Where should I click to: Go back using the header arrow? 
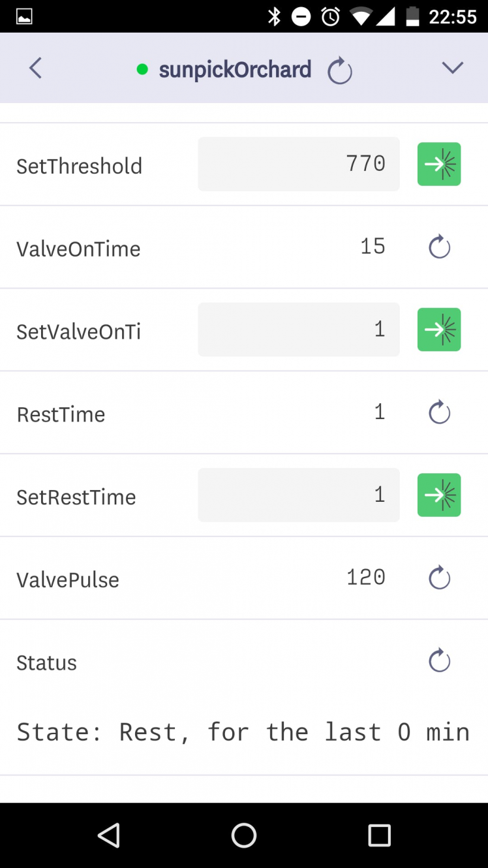pos(36,68)
